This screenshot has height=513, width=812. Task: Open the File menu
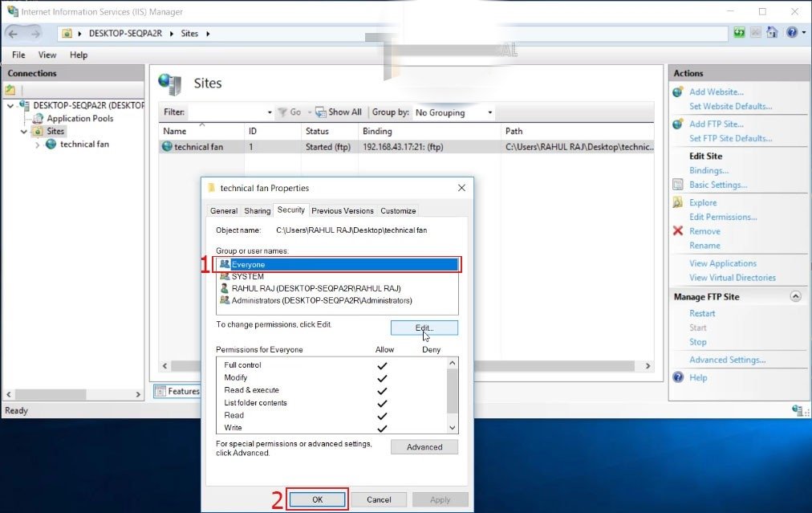(x=18, y=55)
